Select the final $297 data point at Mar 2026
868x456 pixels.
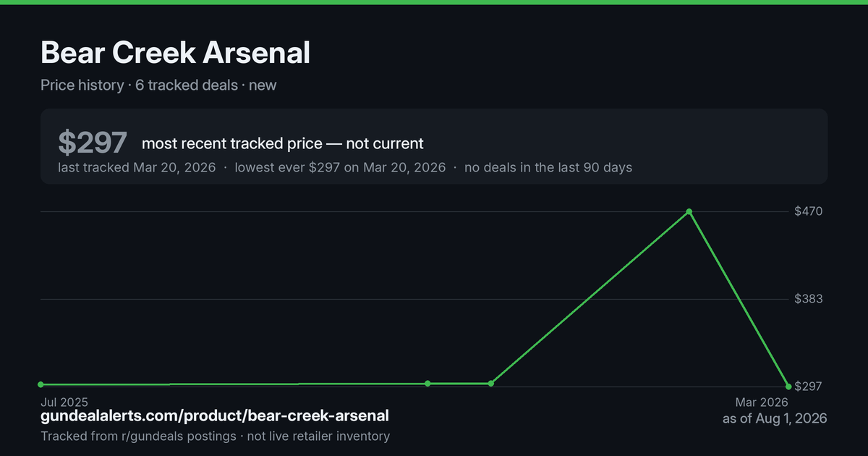788,387
